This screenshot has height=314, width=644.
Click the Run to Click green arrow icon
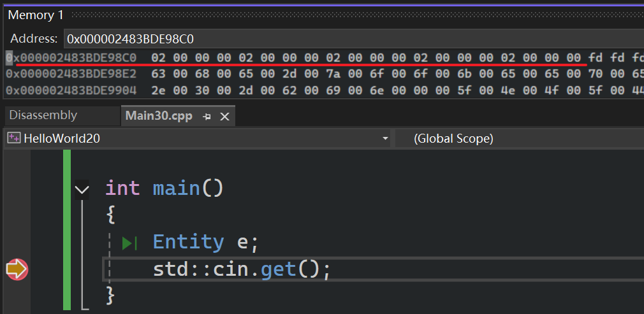[129, 243]
